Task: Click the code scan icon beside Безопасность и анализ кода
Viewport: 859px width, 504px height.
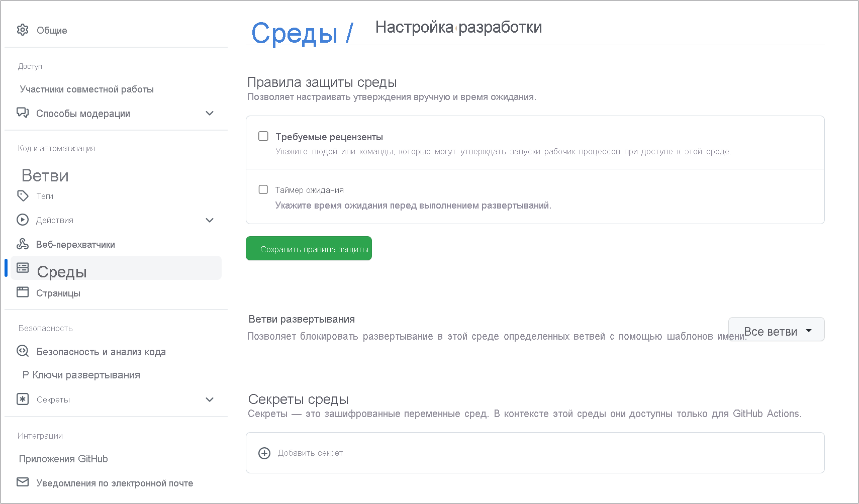Action: tap(23, 351)
